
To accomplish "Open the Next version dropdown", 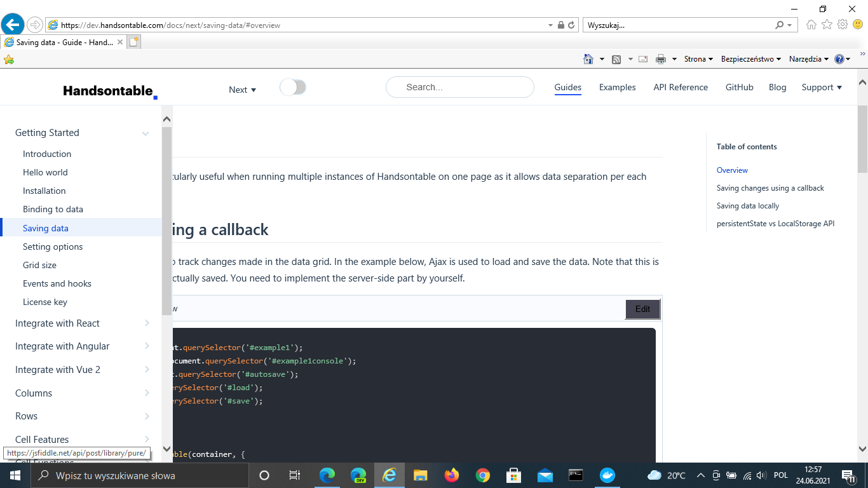I will click(x=242, y=90).
